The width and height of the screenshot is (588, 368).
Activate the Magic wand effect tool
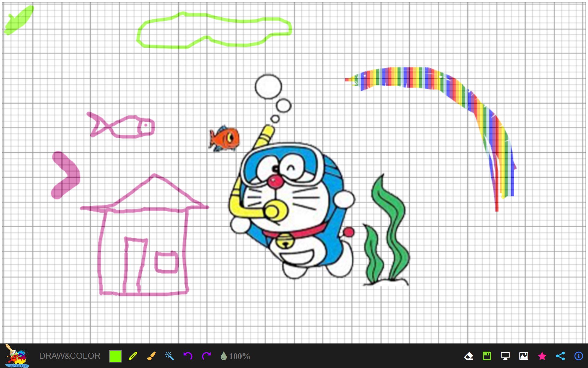(170, 356)
